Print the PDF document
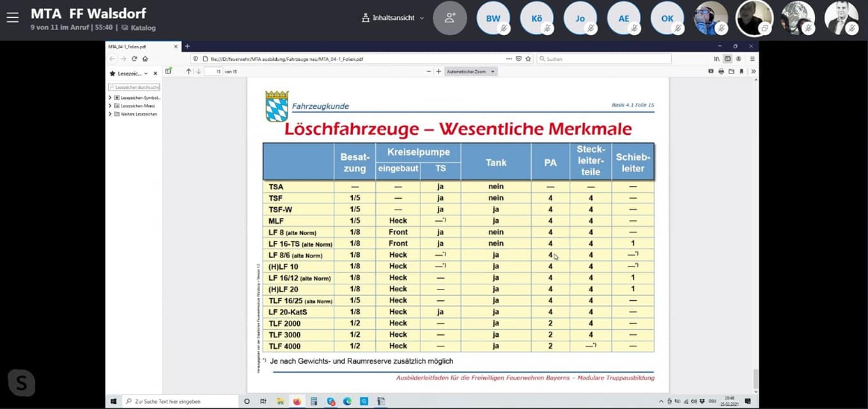Viewport: 868px width, 409px height. click(x=721, y=72)
